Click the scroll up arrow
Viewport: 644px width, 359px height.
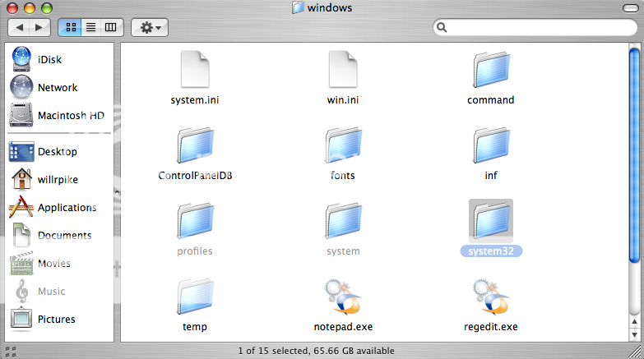pos(635,323)
